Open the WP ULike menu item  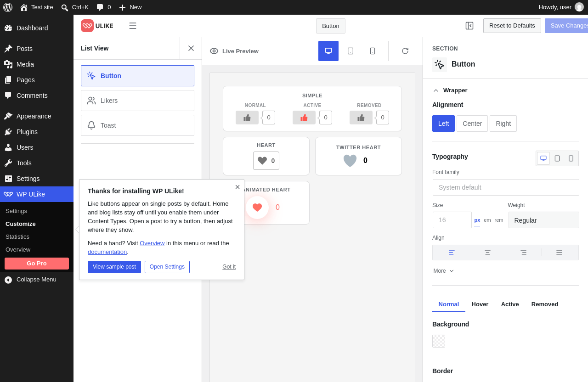click(x=37, y=194)
